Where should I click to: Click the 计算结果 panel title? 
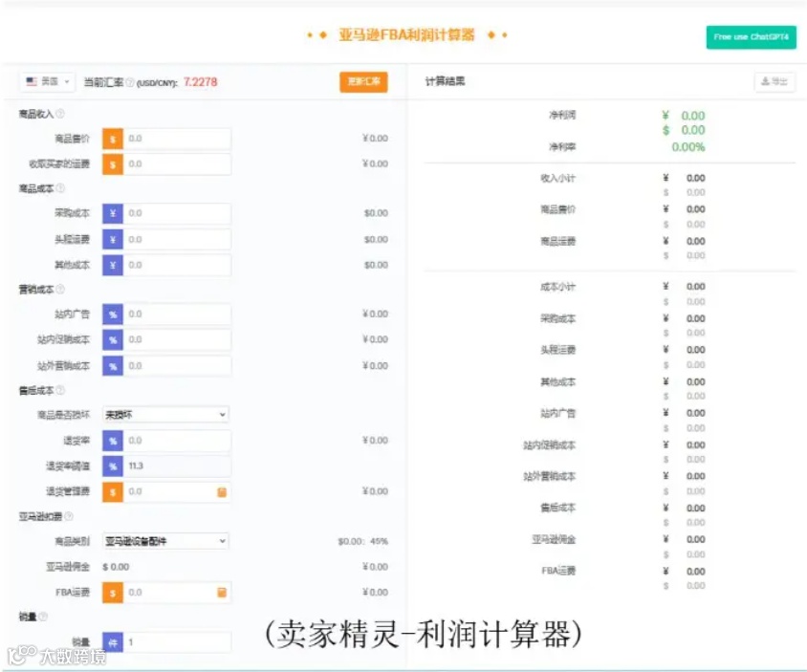(x=445, y=81)
